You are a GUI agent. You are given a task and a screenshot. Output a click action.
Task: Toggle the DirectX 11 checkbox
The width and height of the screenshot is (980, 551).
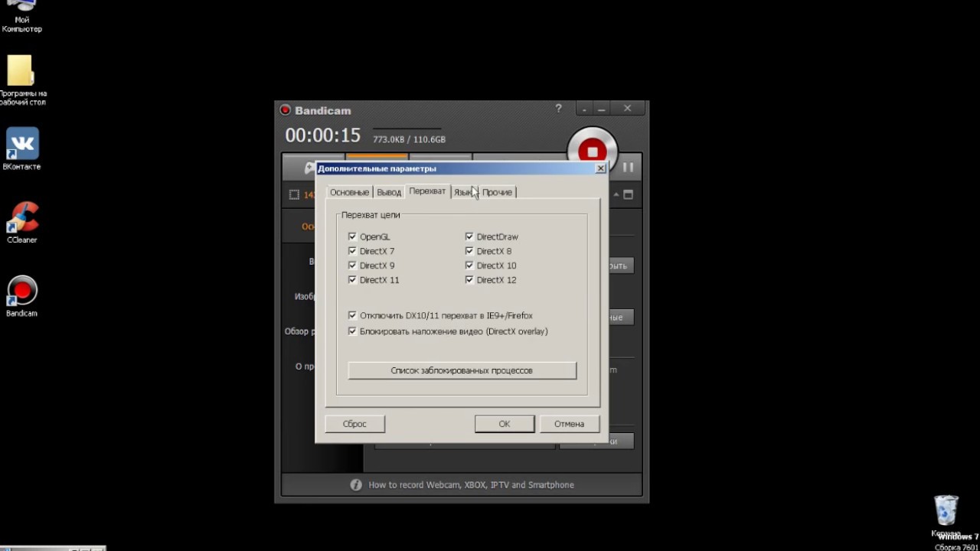pyautogui.click(x=352, y=280)
